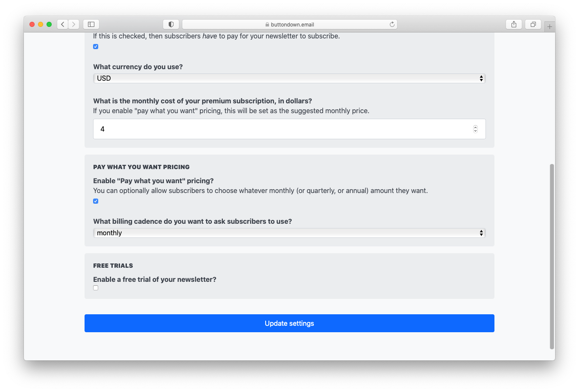Click the buttondown.email address bar
Screen dimensions: 579x392
pos(289,24)
